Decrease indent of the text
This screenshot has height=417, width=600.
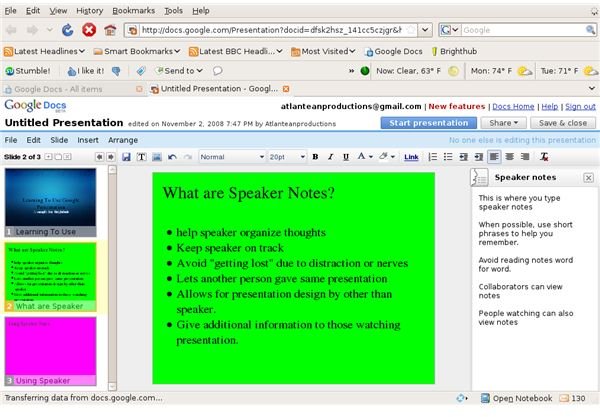click(463, 157)
